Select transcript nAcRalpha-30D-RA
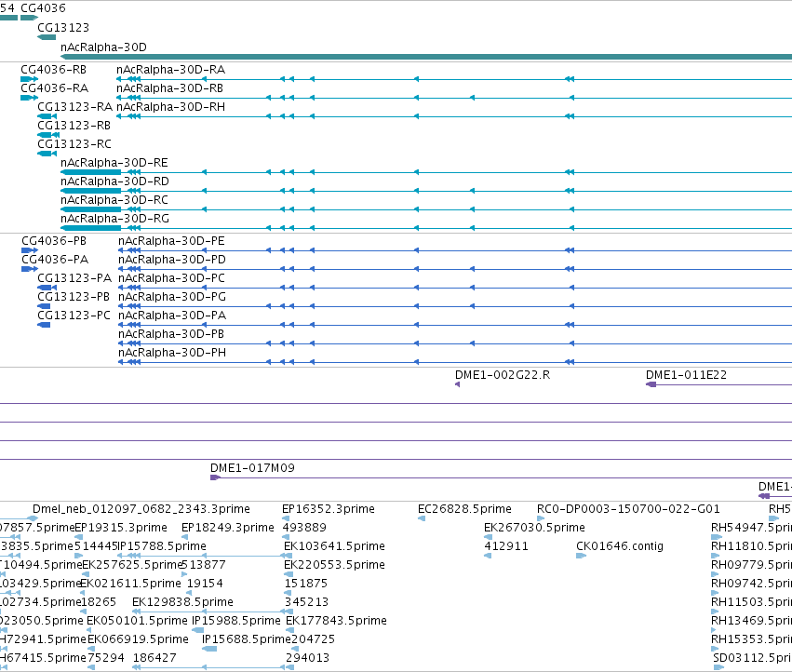 click(x=170, y=70)
